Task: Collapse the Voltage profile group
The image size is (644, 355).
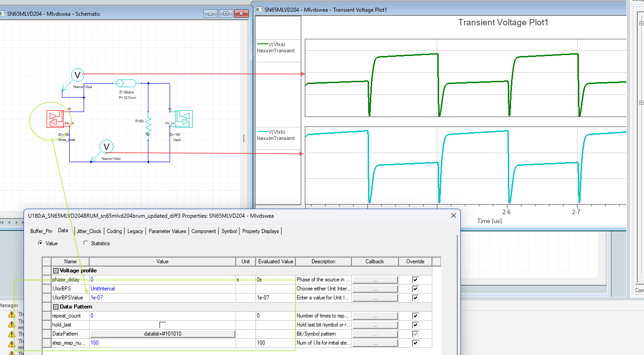Action: 56,271
